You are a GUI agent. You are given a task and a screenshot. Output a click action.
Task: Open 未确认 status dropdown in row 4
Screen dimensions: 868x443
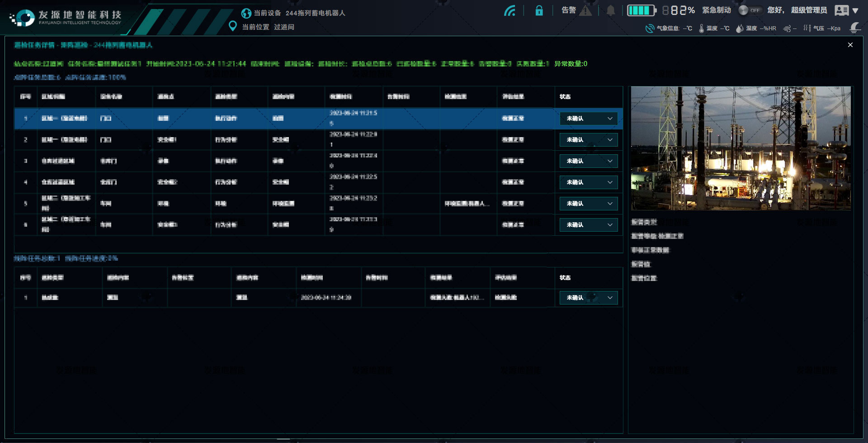[589, 182]
